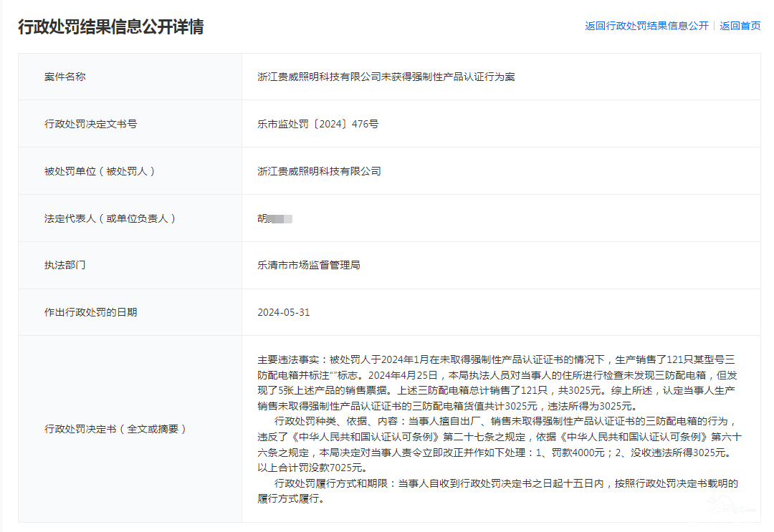Click the 行政处罚决定文书号 label

tap(91, 125)
